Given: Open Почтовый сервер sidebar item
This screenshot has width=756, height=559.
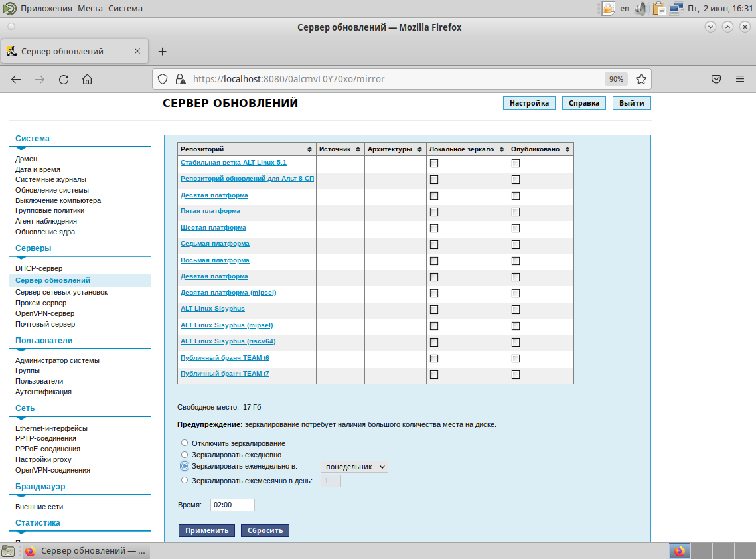Looking at the screenshot, I should click(x=45, y=324).
